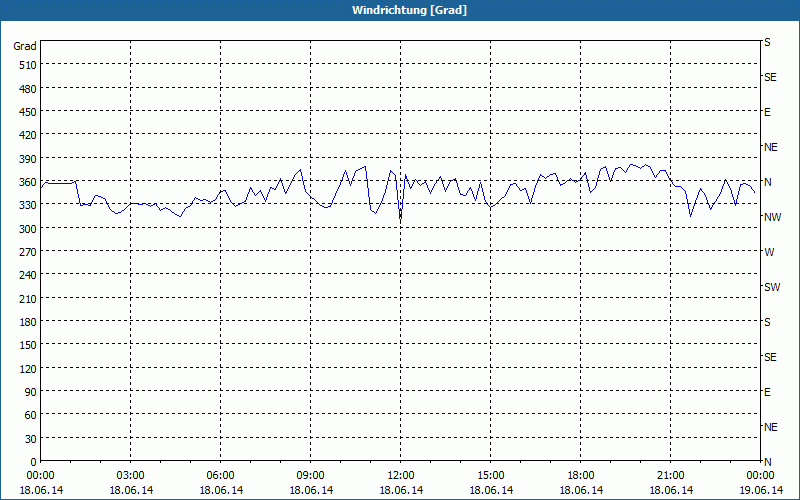Viewport: 800px width, 500px height.
Task: Click the 19.06.14 date label
Action: click(761, 490)
